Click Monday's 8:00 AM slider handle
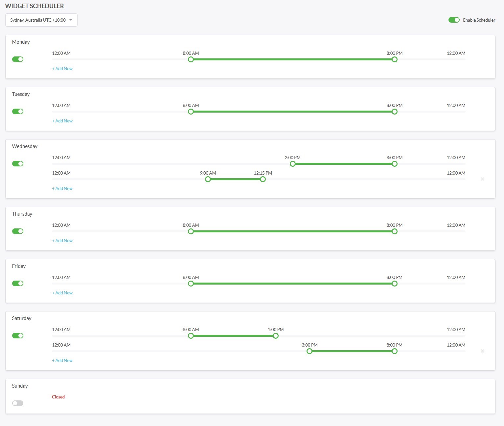 pos(191,59)
